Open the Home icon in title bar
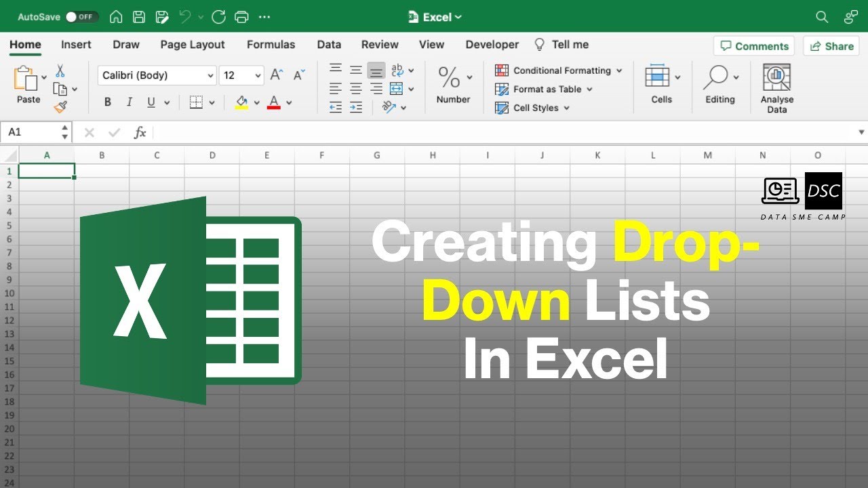The height and width of the screenshot is (488, 868). (116, 17)
